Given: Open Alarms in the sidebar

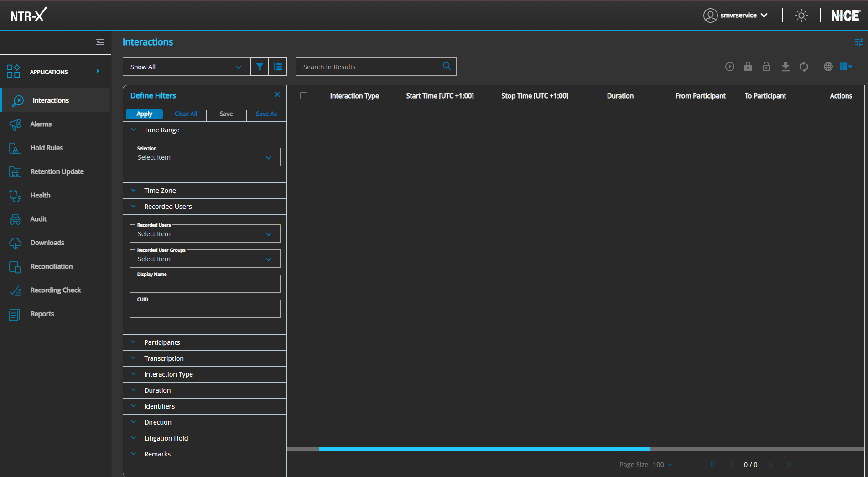Looking at the screenshot, I should (x=56, y=124).
